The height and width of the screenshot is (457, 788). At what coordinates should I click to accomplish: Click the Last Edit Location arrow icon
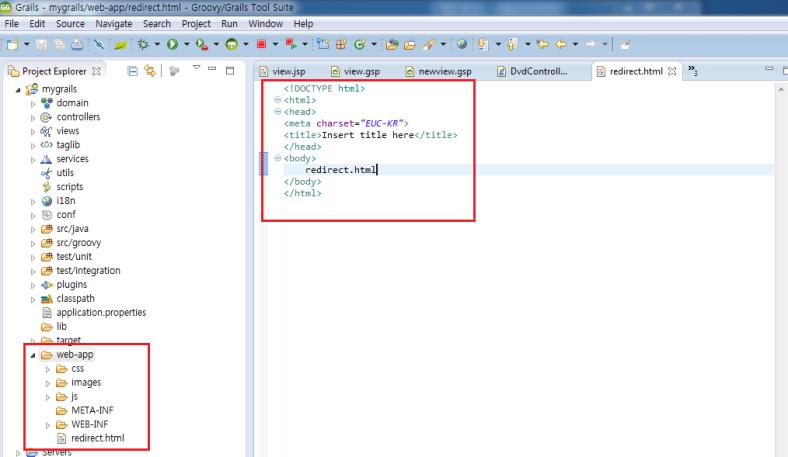tap(543, 44)
